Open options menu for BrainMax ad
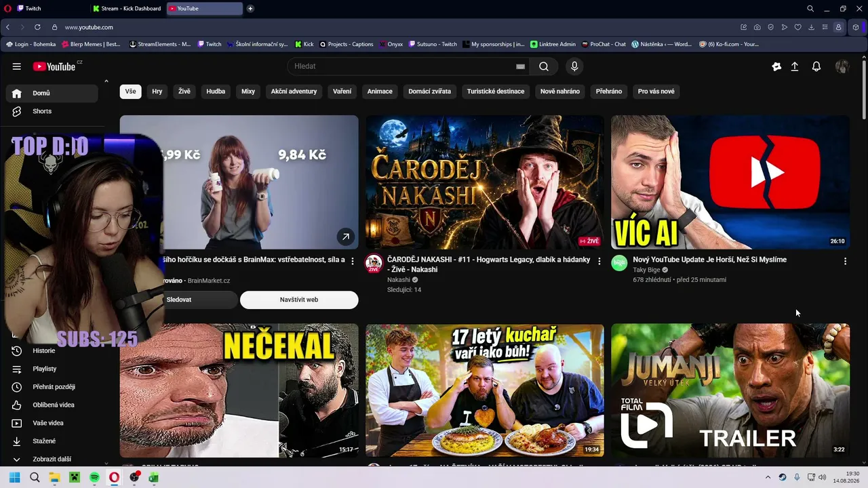Image resolution: width=868 pixels, height=488 pixels. tap(353, 261)
